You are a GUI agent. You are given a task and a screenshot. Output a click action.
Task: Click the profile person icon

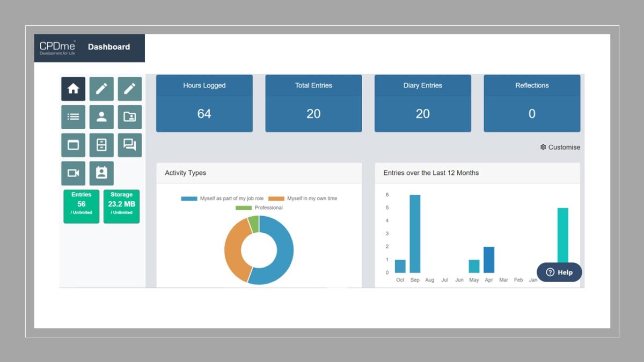click(x=101, y=117)
